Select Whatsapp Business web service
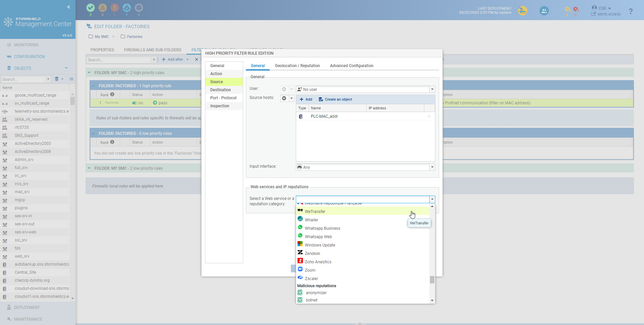 (363, 228)
